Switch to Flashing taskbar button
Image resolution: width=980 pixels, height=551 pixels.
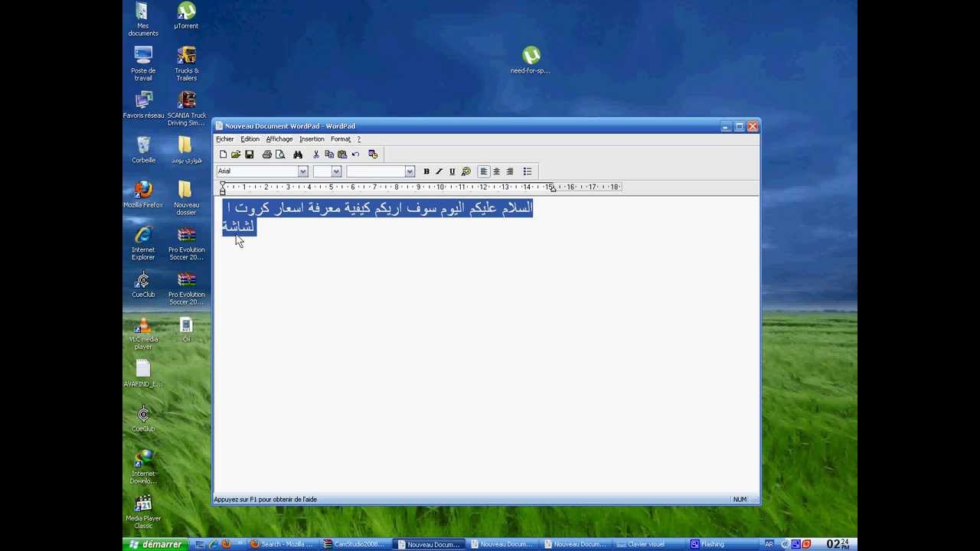pyautogui.click(x=721, y=544)
